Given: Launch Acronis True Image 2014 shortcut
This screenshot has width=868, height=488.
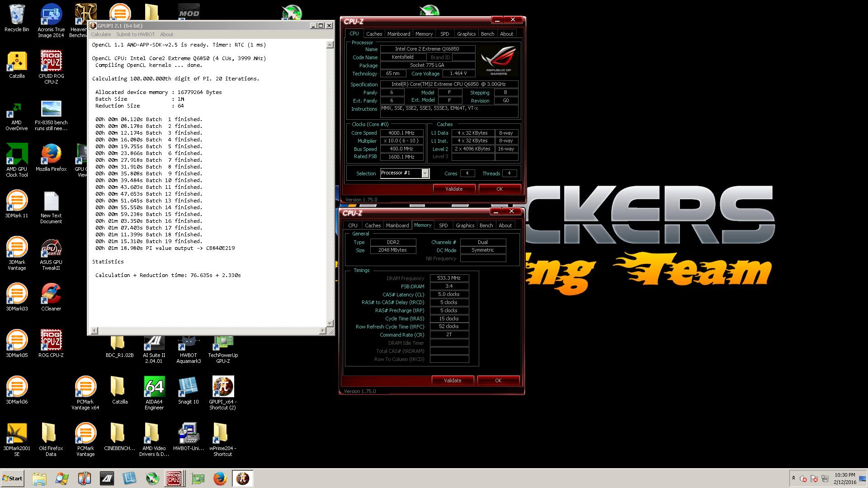Looking at the screenshot, I should [51, 21].
